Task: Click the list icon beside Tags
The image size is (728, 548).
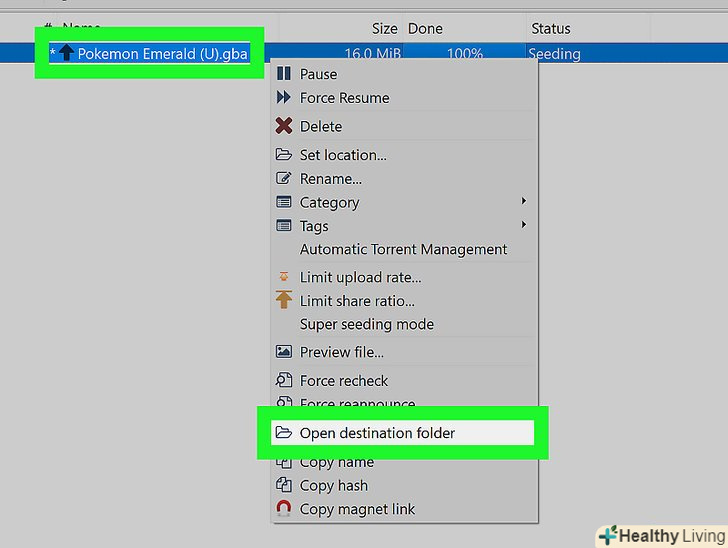Action: tap(284, 226)
